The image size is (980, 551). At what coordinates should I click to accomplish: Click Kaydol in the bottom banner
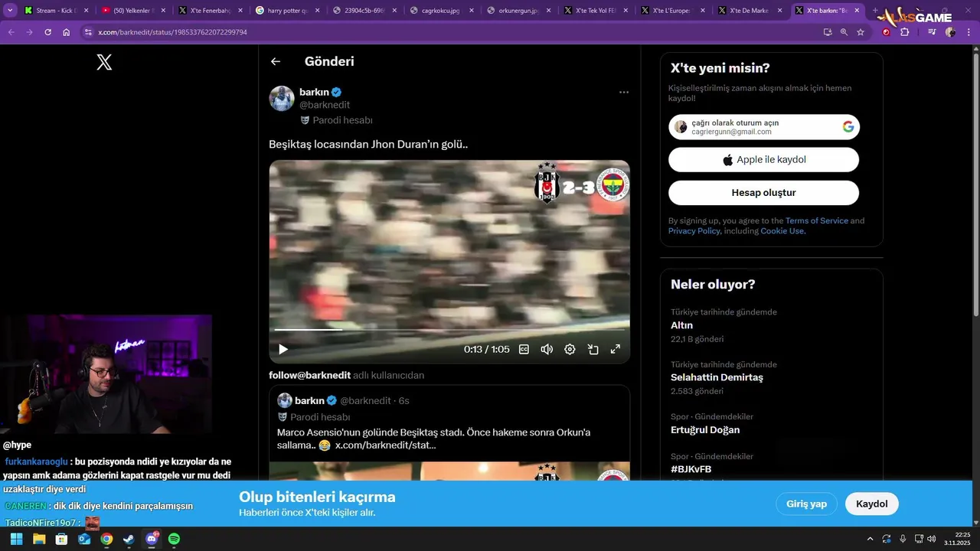pyautogui.click(x=871, y=504)
